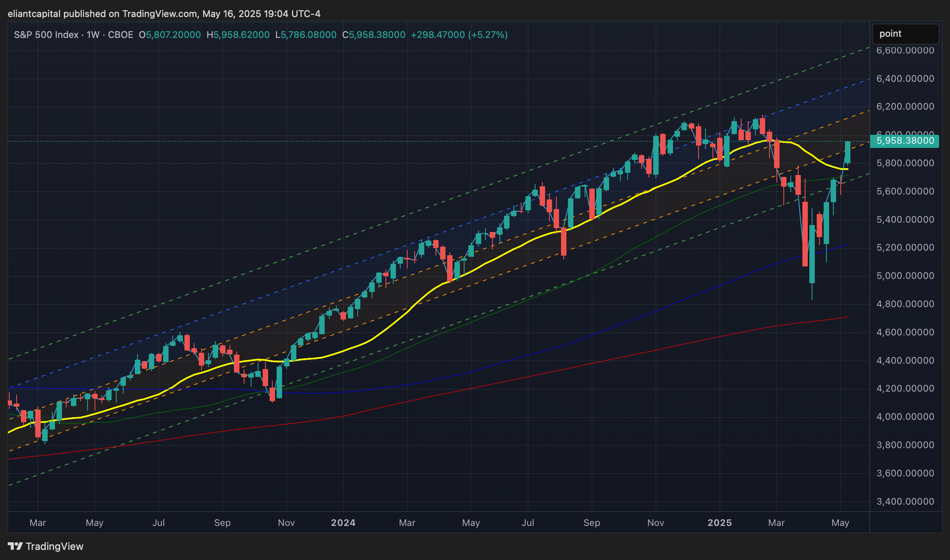Click the Nov label before 2024
This screenshot has height=560, width=950.
[x=286, y=523]
